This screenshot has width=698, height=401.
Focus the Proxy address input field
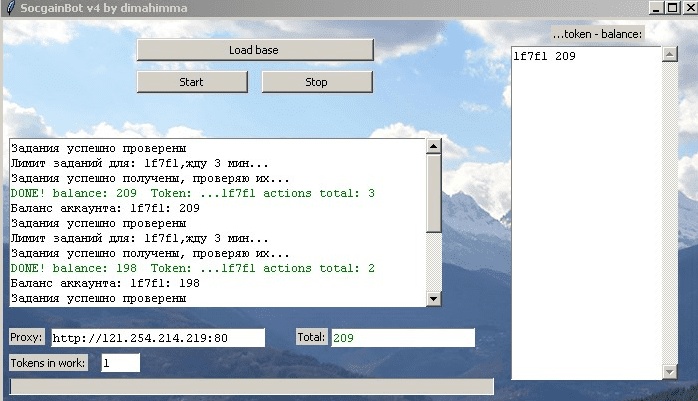(x=157, y=338)
